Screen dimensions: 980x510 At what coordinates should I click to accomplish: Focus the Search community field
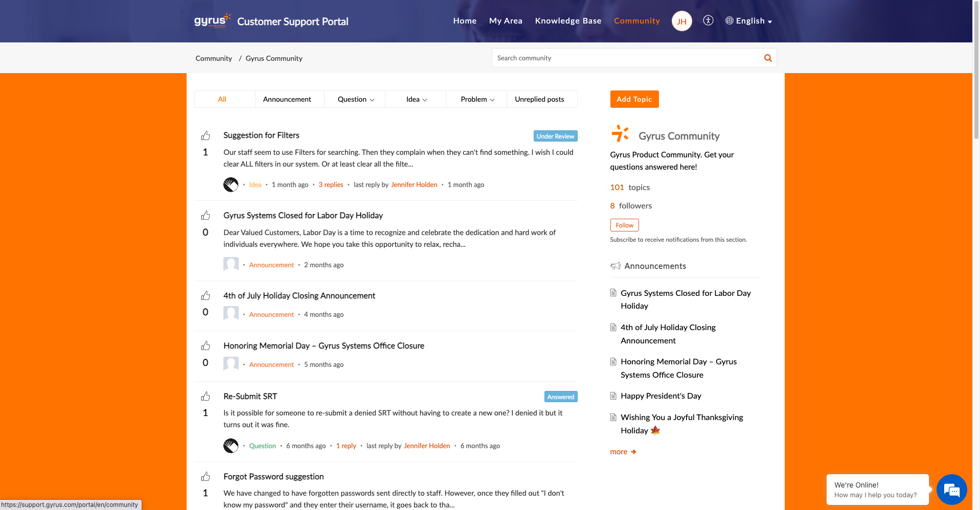coord(626,58)
